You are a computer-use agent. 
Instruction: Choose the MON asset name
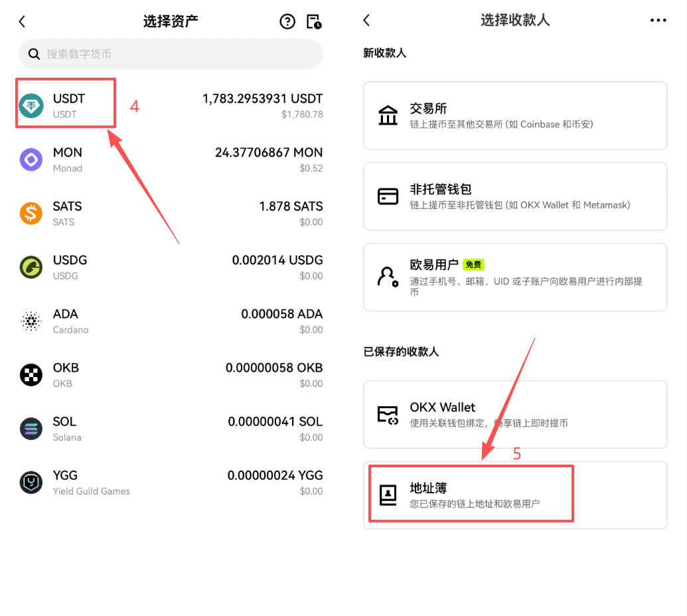(x=68, y=153)
